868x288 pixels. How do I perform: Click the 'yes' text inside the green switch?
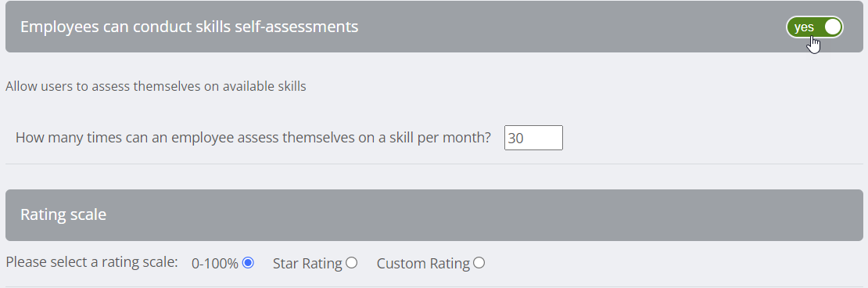point(804,27)
